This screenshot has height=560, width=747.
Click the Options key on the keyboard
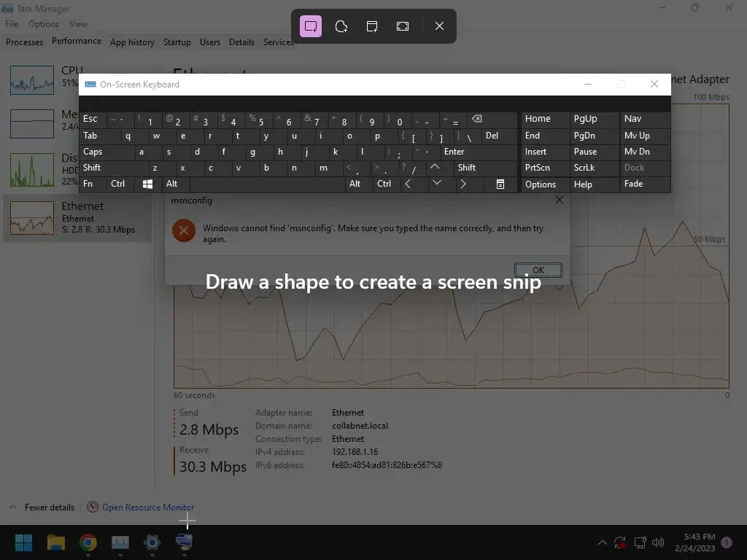click(546, 184)
